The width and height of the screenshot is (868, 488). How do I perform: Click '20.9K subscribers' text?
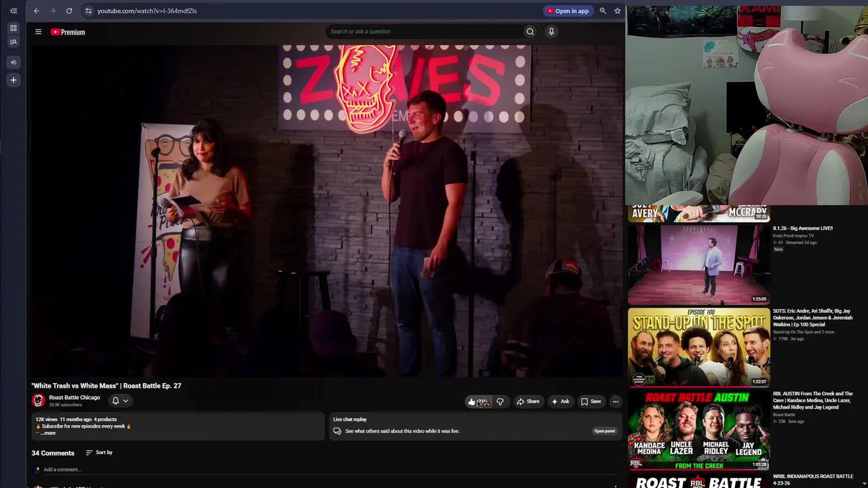point(65,405)
